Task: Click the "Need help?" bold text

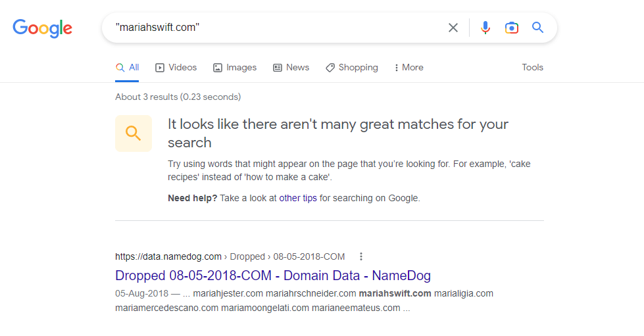Action: click(x=192, y=198)
